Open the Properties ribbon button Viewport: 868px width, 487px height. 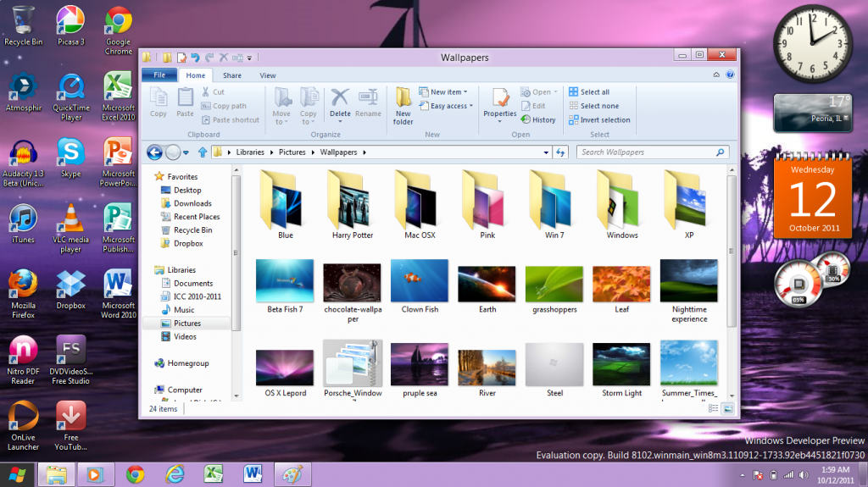pyautogui.click(x=500, y=104)
